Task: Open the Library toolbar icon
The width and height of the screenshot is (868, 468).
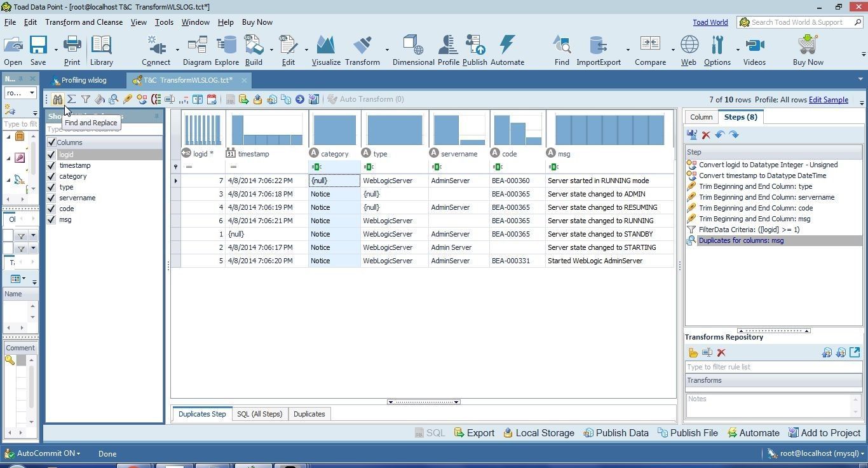Action: click(x=101, y=50)
